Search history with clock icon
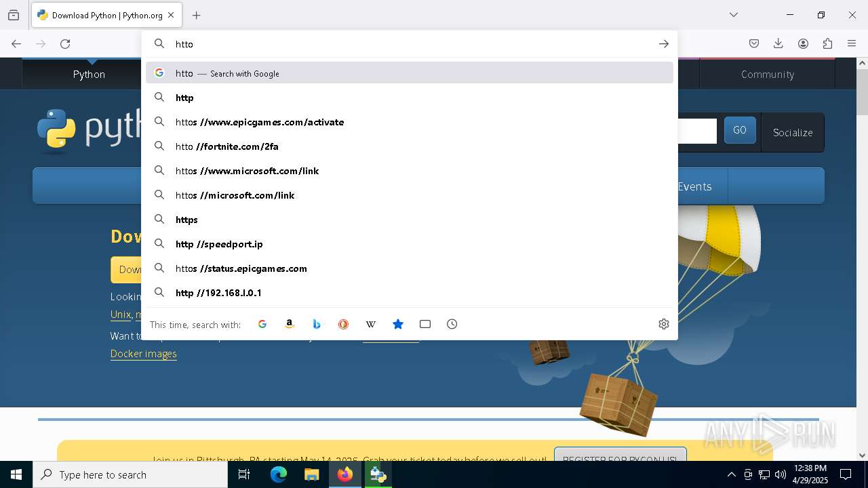This screenshot has width=868, height=488. pyautogui.click(x=452, y=324)
